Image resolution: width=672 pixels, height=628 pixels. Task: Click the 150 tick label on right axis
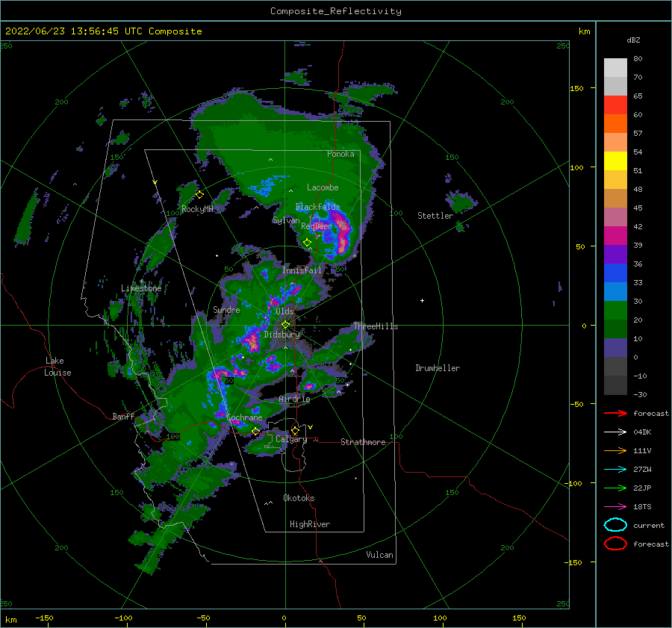(576, 88)
